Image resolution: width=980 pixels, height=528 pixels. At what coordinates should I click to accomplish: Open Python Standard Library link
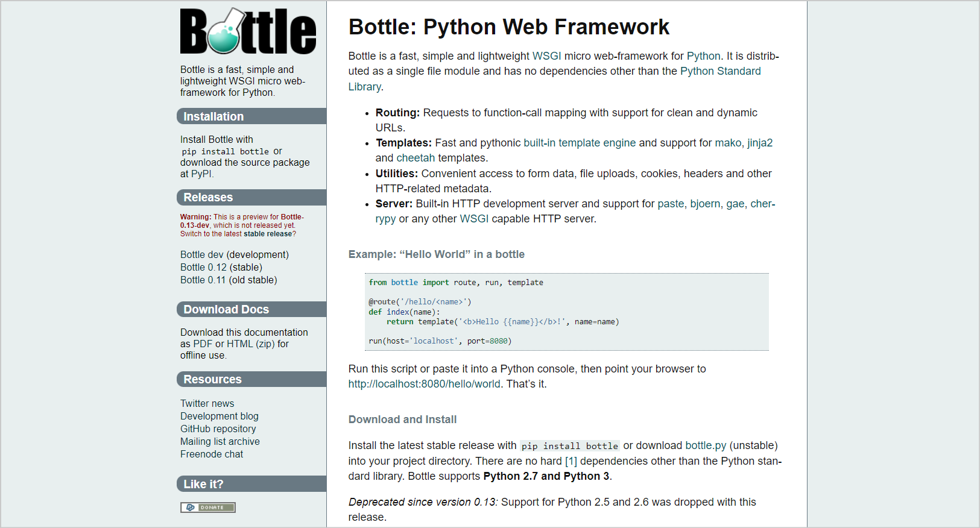[721, 71]
